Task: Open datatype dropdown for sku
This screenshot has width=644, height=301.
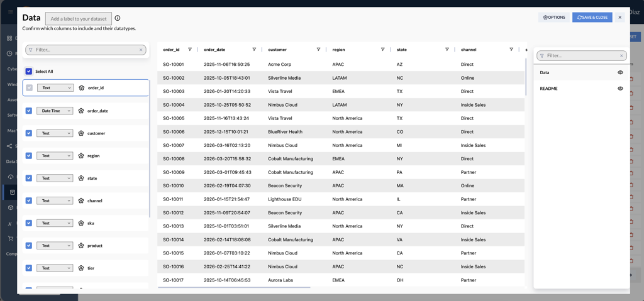Action: [x=55, y=223]
